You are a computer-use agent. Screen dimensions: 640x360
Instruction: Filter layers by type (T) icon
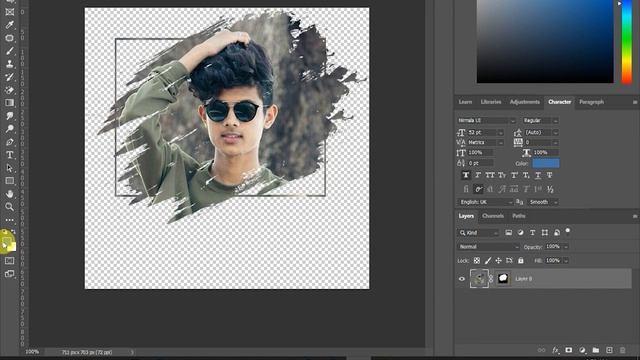click(x=532, y=233)
